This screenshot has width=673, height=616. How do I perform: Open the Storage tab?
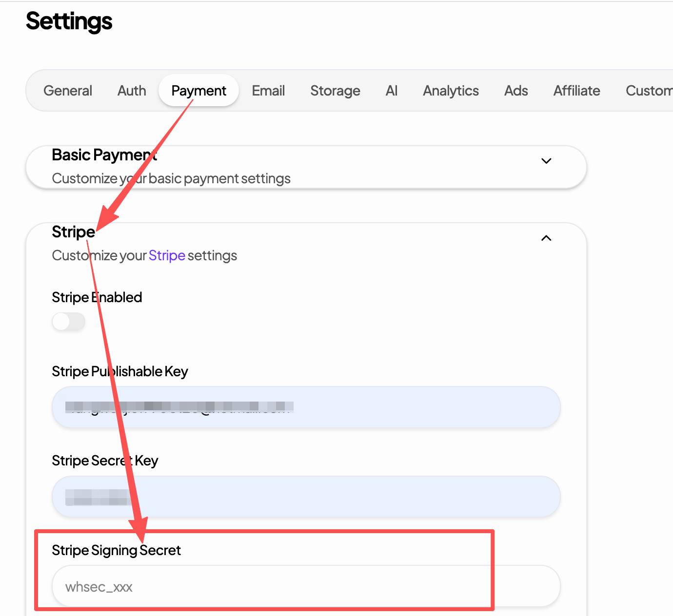point(335,91)
